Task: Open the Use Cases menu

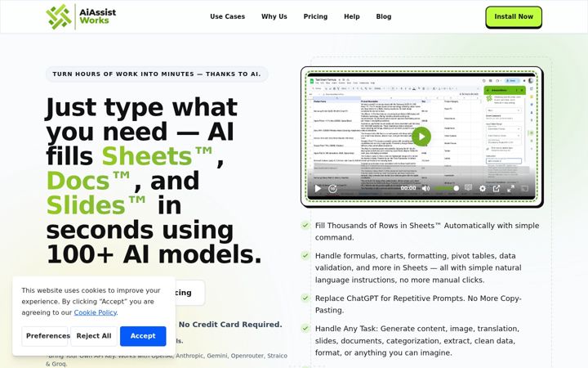Action: point(227,16)
